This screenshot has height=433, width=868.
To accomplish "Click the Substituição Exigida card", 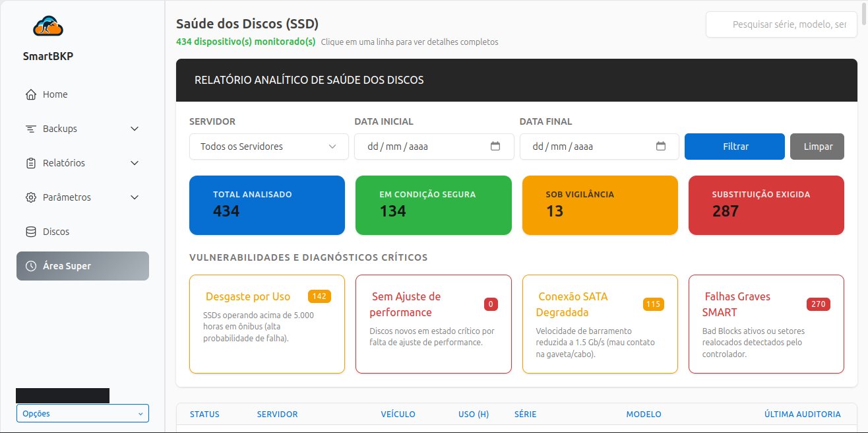I will pos(766,205).
